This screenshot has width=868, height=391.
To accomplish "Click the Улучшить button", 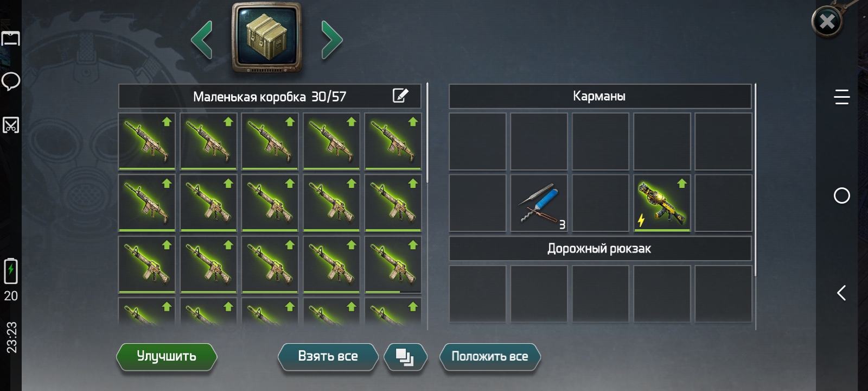I will tap(167, 357).
